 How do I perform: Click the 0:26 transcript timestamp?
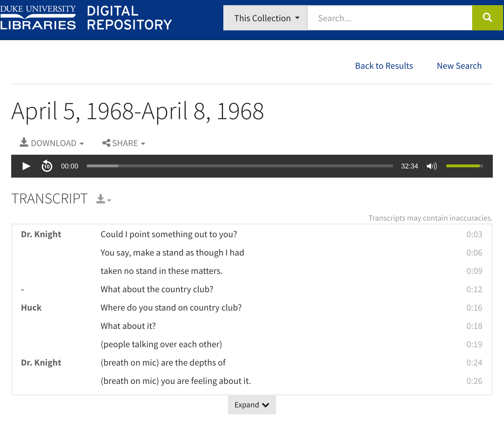(474, 381)
